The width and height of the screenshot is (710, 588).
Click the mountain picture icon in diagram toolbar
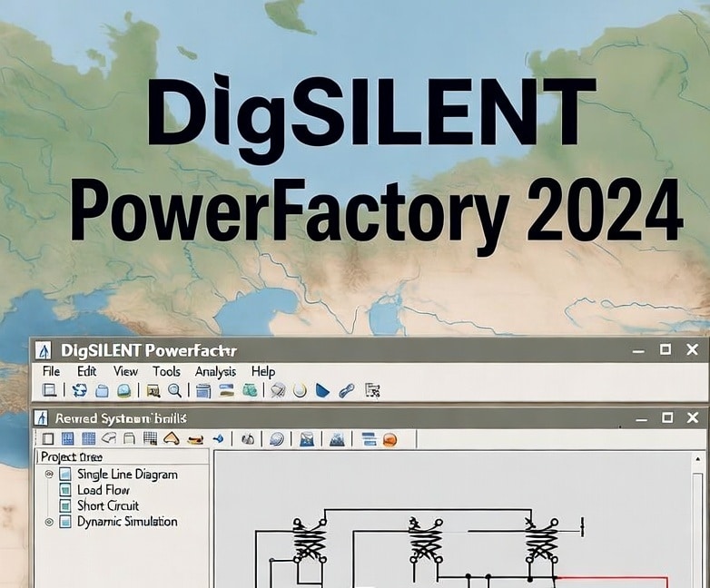pyautogui.click(x=337, y=439)
